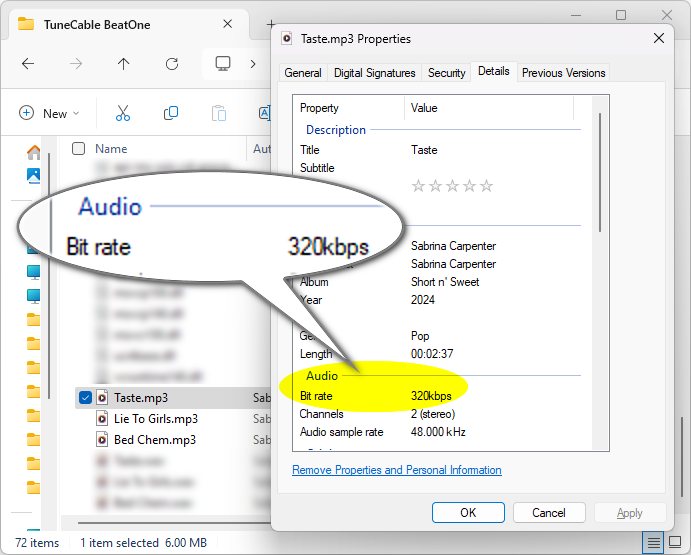Switch to large icons view in status bar
The width and height of the screenshot is (691, 555).
[x=675, y=541]
